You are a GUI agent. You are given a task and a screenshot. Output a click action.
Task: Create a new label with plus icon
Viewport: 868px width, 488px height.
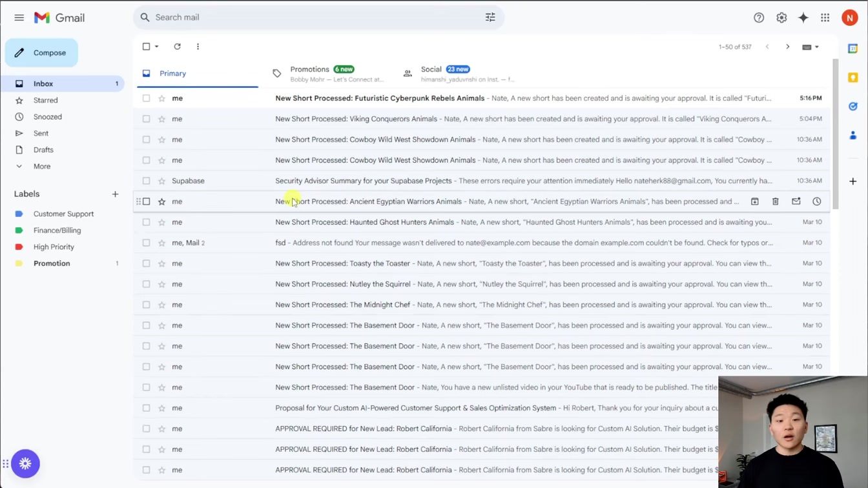[x=115, y=194]
